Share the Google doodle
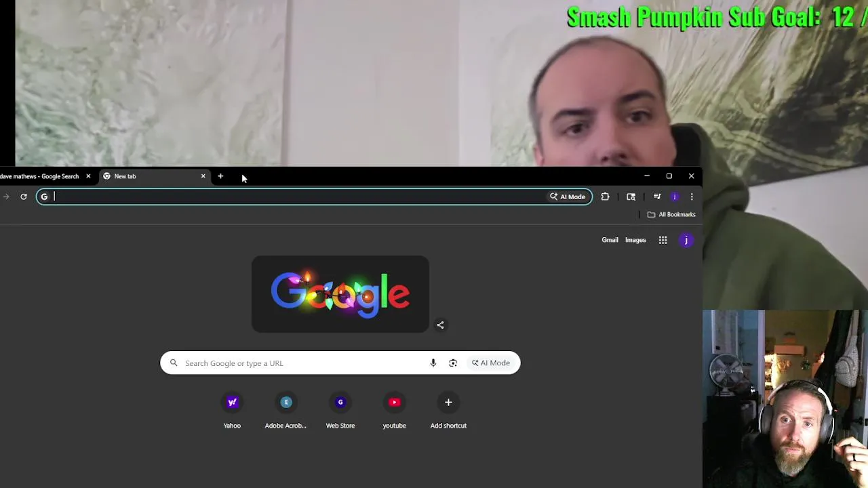The width and height of the screenshot is (868, 488). 440,325
